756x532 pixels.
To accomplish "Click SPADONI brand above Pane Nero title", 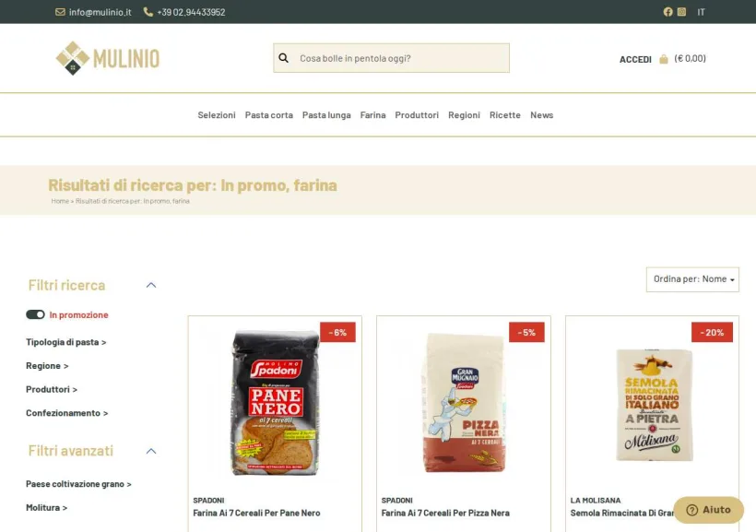I will tap(208, 501).
